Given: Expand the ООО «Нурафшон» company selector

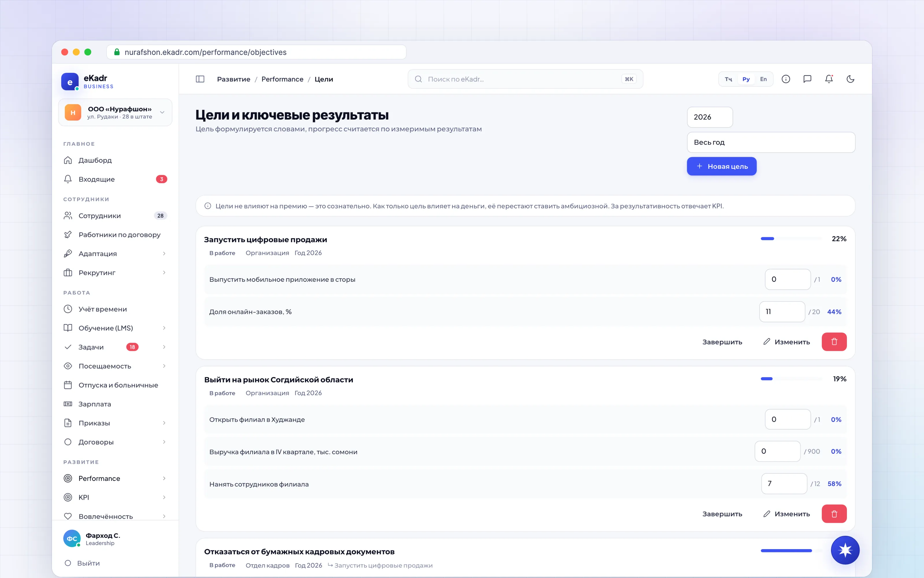Looking at the screenshot, I should click(x=115, y=112).
